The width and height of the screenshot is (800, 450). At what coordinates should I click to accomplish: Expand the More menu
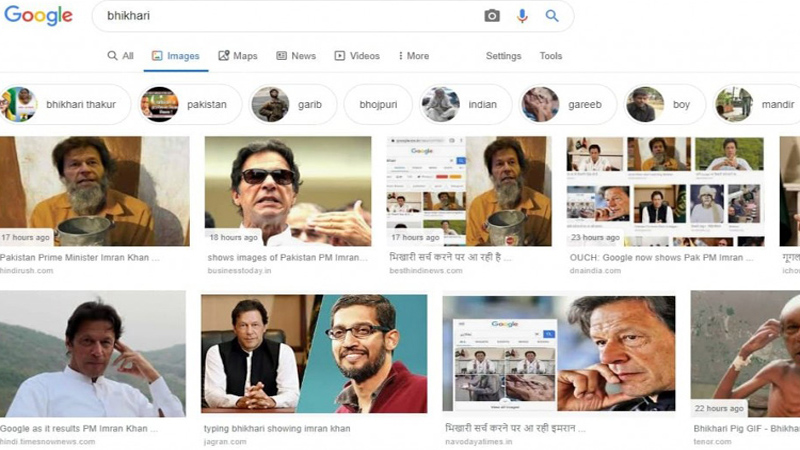[x=413, y=56]
